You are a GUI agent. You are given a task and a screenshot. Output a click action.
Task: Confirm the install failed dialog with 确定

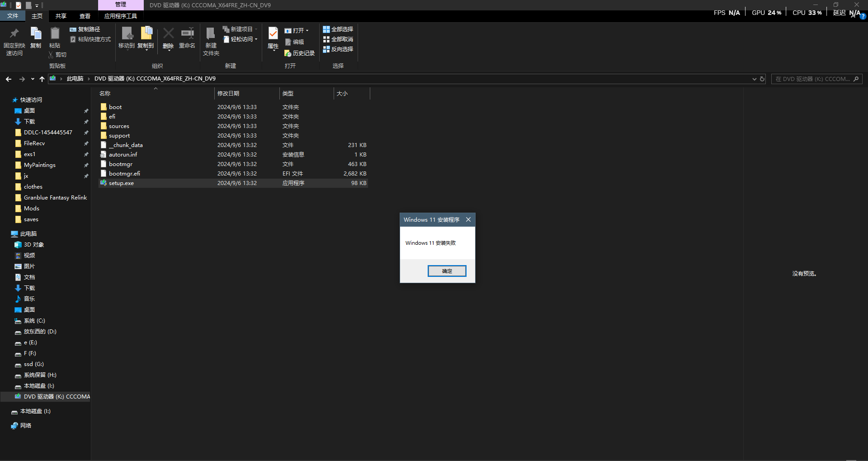(447, 271)
